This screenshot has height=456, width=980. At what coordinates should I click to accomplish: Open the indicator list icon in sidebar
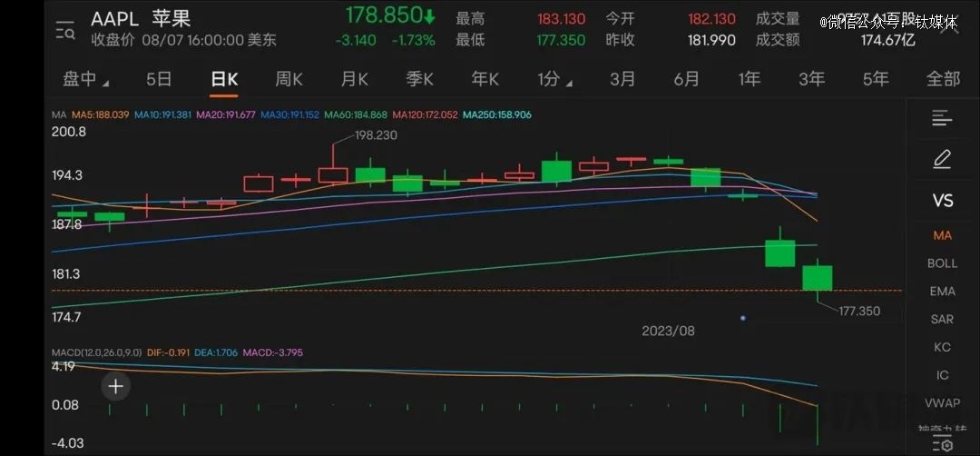(x=942, y=117)
